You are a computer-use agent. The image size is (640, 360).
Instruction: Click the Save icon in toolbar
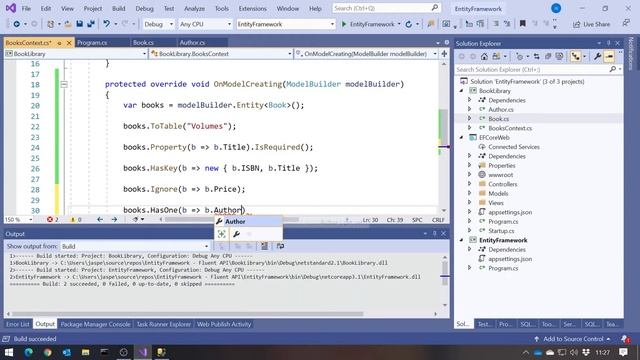80,24
